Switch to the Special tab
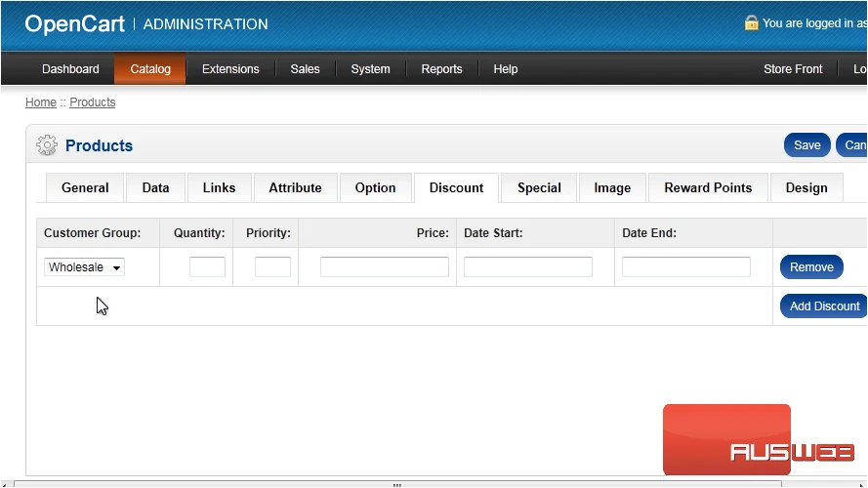 (x=539, y=188)
